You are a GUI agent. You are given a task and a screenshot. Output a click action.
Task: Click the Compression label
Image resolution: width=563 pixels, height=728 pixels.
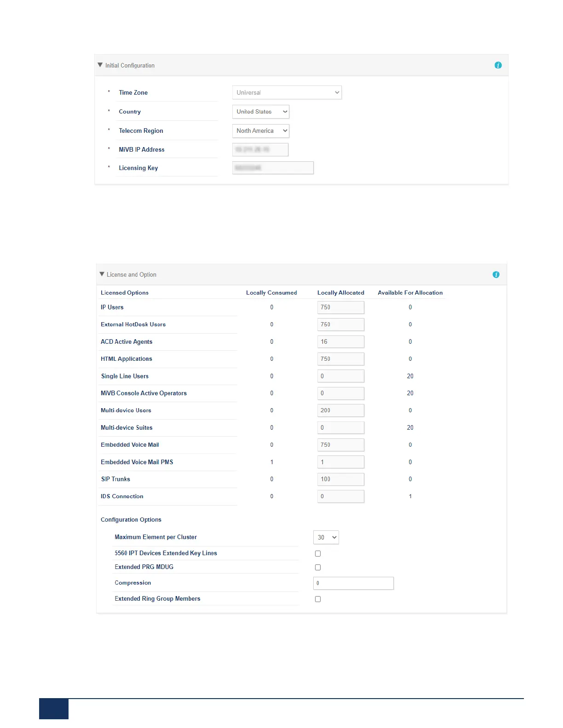[133, 583]
